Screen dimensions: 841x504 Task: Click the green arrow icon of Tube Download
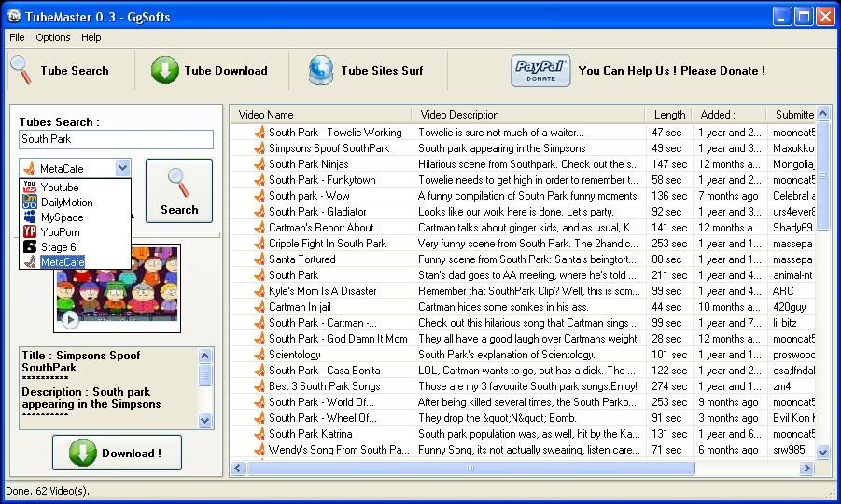tap(164, 70)
